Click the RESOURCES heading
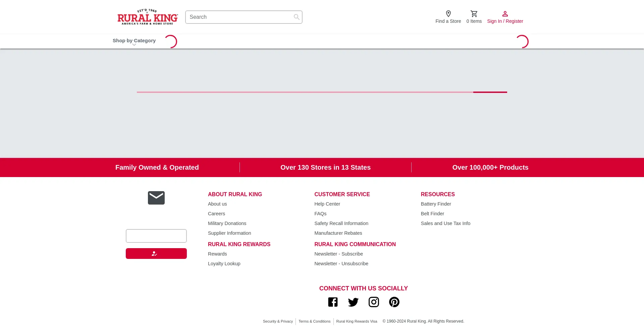The width and height of the screenshot is (644, 333). 438,194
